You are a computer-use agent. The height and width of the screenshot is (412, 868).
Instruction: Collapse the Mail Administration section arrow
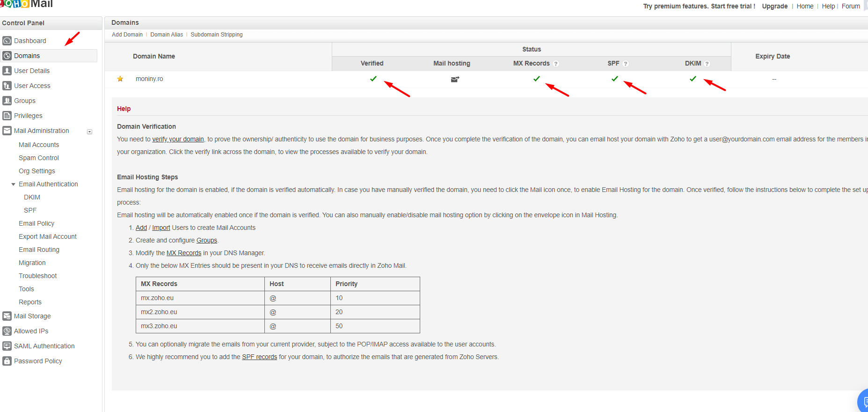click(89, 132)
